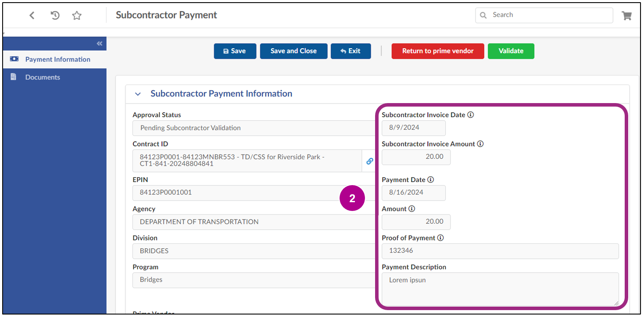Screen dimensions: 644x318
Task: Collapse the Subcontractor Payment Information section
Action: 138,93
